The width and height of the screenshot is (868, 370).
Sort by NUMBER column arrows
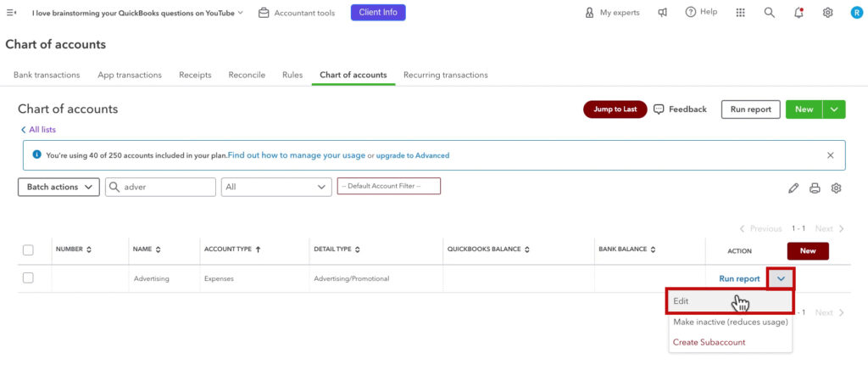(89, 249)
